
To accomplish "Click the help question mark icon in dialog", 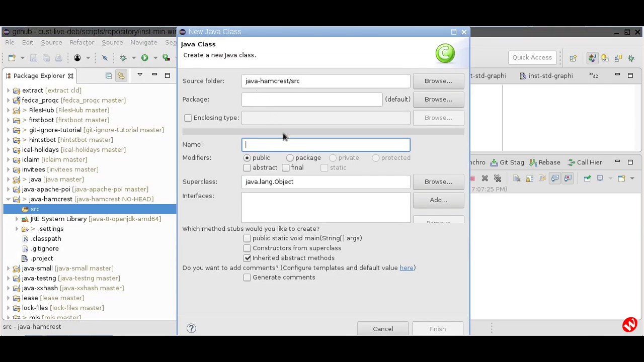I will click(191, 328).
